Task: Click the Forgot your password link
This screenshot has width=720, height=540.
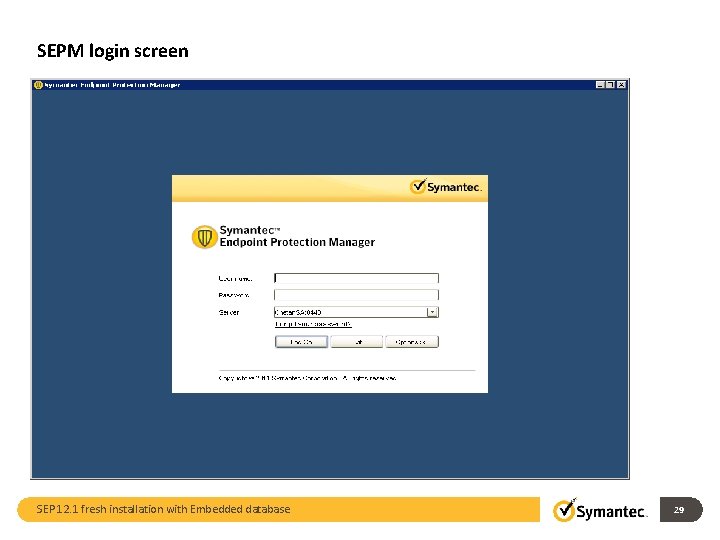Action: 313,324
